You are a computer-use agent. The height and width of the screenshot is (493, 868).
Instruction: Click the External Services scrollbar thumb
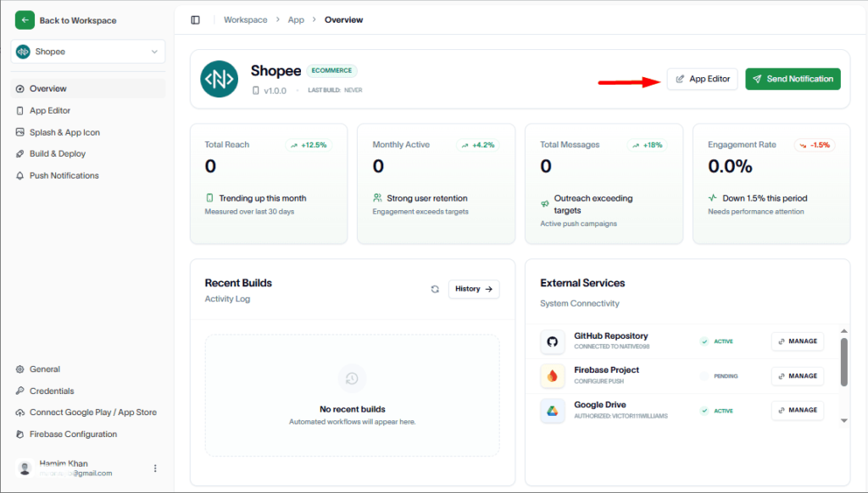pos(844,362)
